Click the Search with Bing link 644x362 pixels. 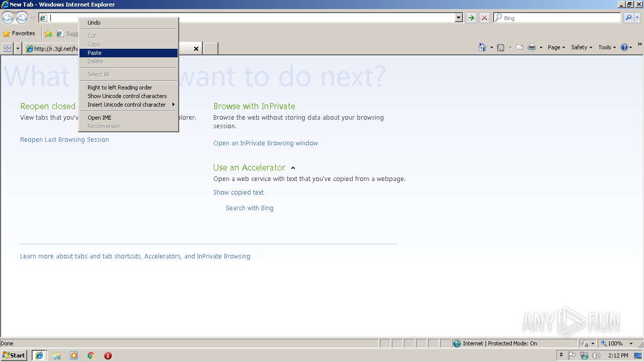250,208
